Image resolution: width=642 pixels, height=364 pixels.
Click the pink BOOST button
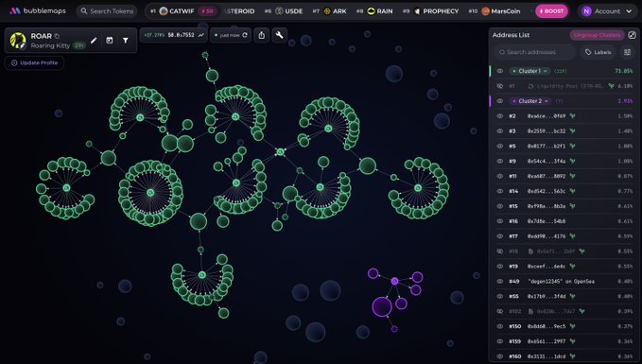click(x=551, y=11)
